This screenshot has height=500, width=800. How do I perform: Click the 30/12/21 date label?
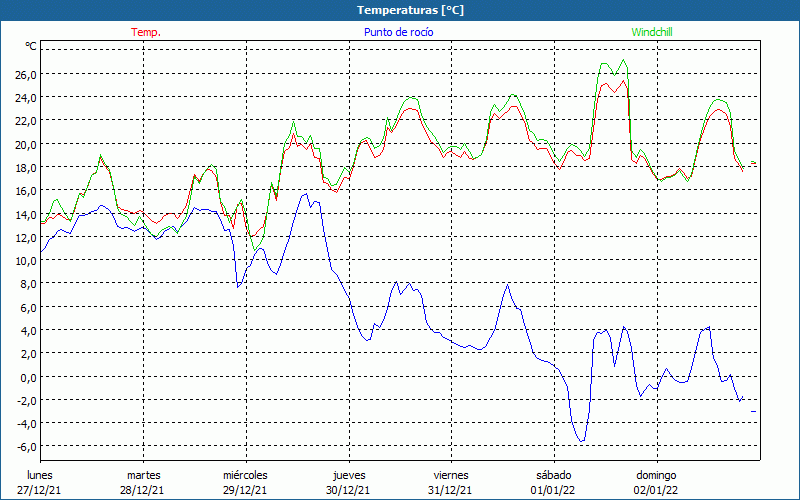pos(348,490)
